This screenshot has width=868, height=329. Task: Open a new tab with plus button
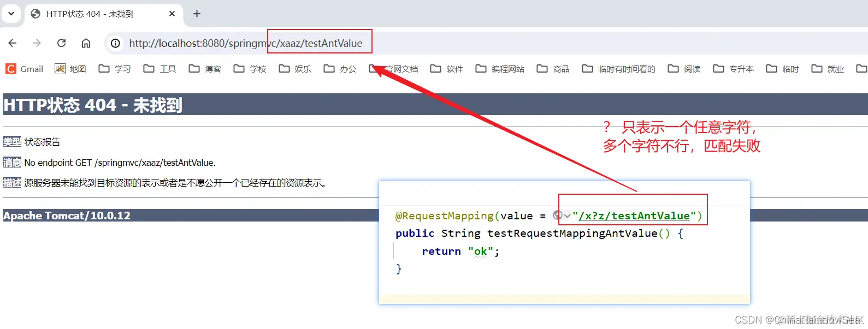click(197, 14)
